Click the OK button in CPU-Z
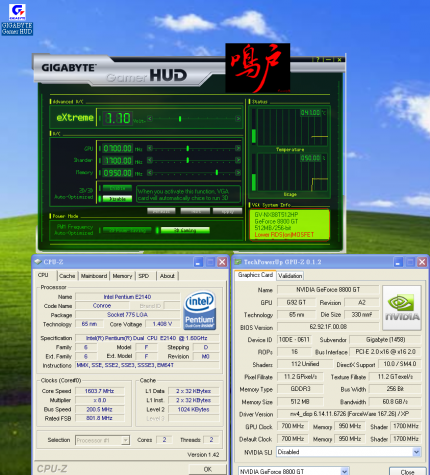 coord(208,469)
